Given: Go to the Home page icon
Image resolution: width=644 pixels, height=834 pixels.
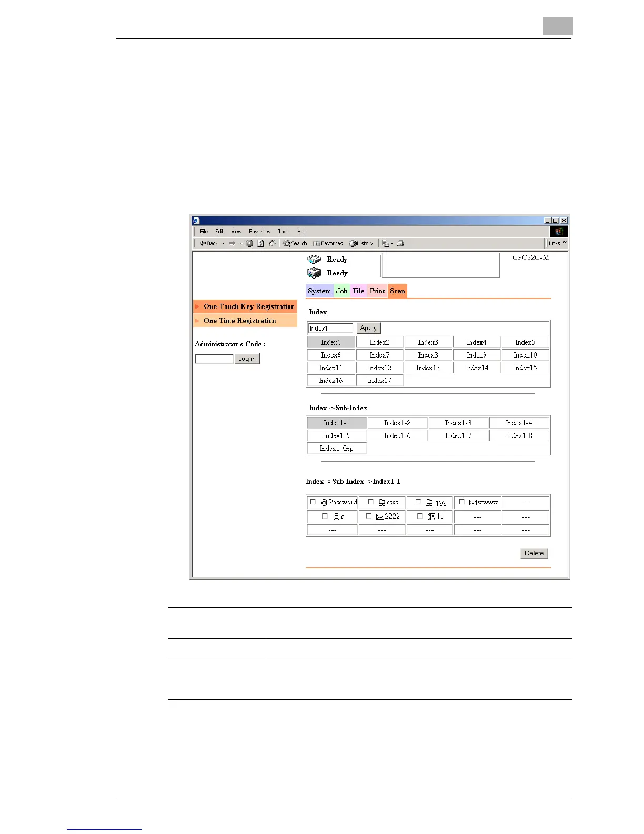Looking at the screenshot, I should pos(272,243).
